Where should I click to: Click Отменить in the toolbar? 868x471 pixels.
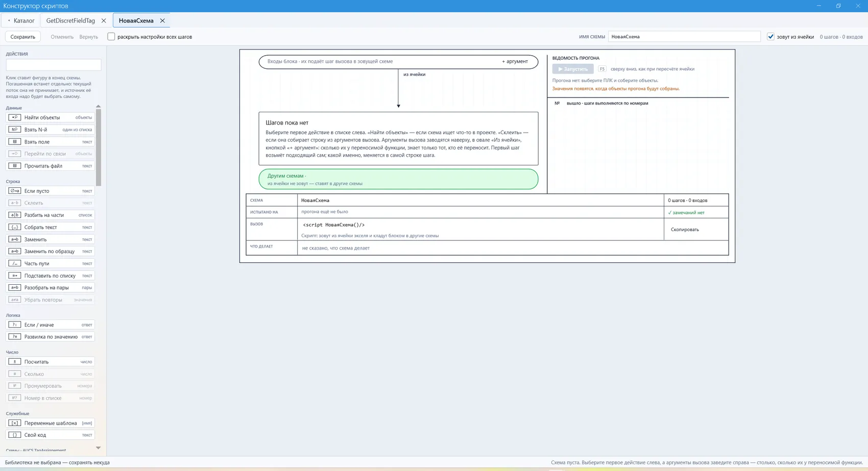tap(62, 37)
